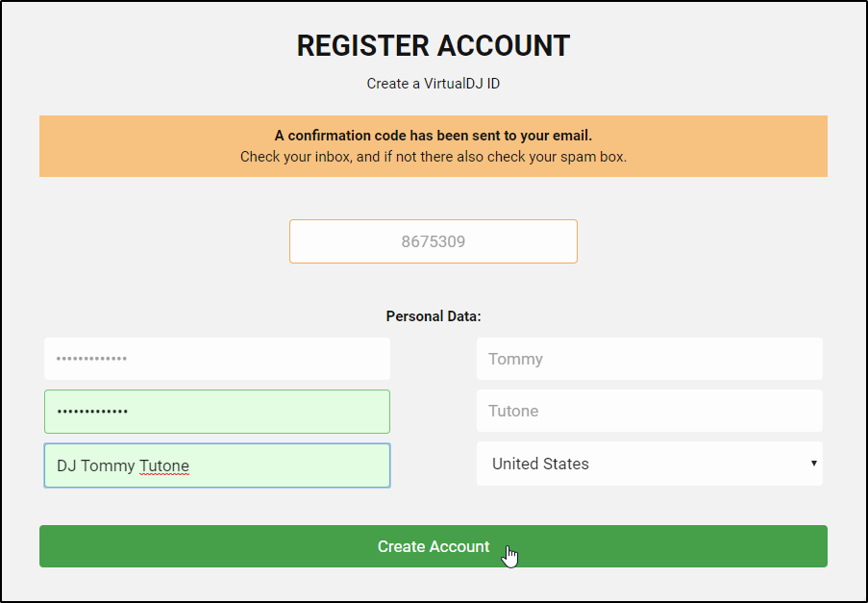Click the confirmation code field showing 8675309

pyautogui.click(x=433, y=241)
